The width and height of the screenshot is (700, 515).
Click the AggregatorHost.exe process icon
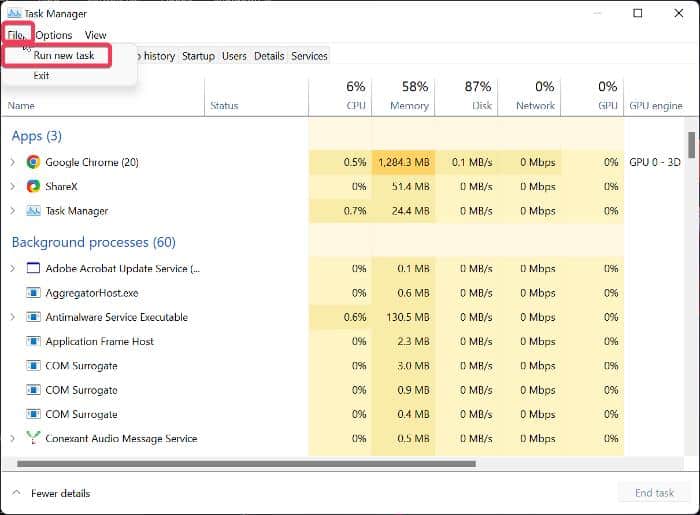click(x=33, y=293)
